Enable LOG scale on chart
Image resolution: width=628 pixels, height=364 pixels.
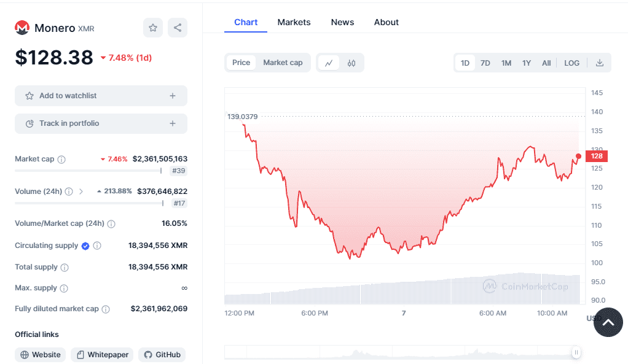point(572,63)
